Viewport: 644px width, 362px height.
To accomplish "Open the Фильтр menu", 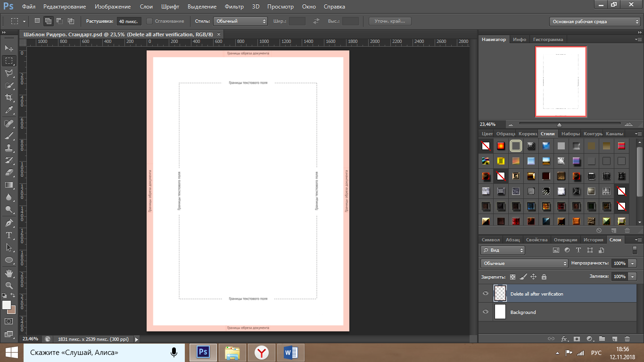I will point(234,7).
